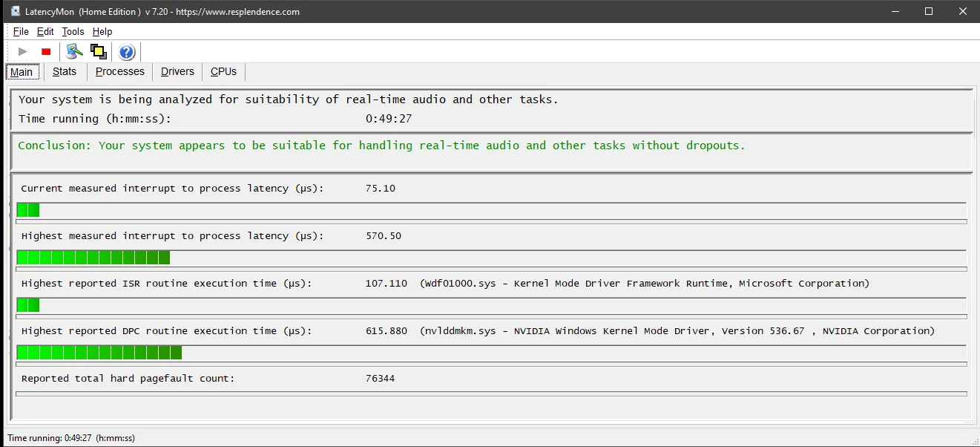Click the LatencyMon app icon in title bar
Screen dimensions: 980x447
[x=15, y=11]
